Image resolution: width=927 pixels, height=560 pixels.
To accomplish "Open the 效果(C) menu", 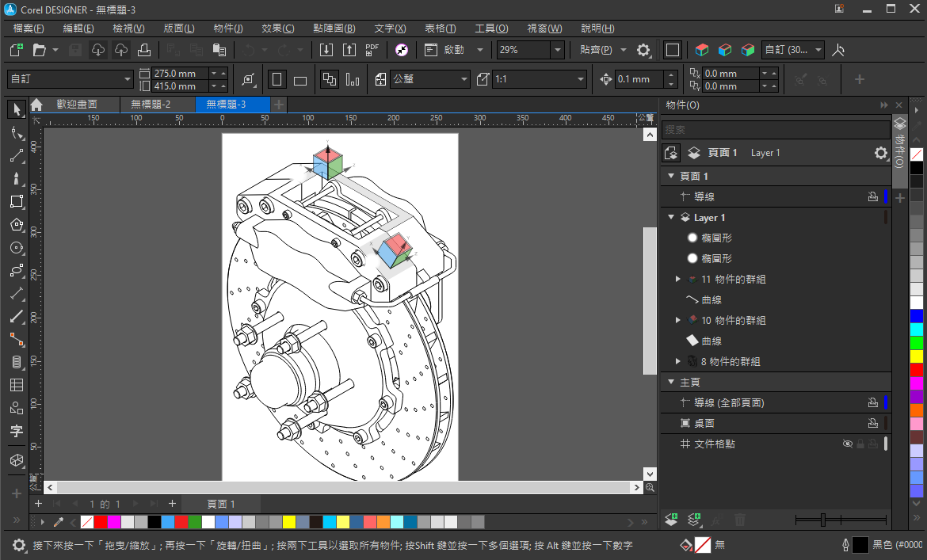I will [277, 29].
